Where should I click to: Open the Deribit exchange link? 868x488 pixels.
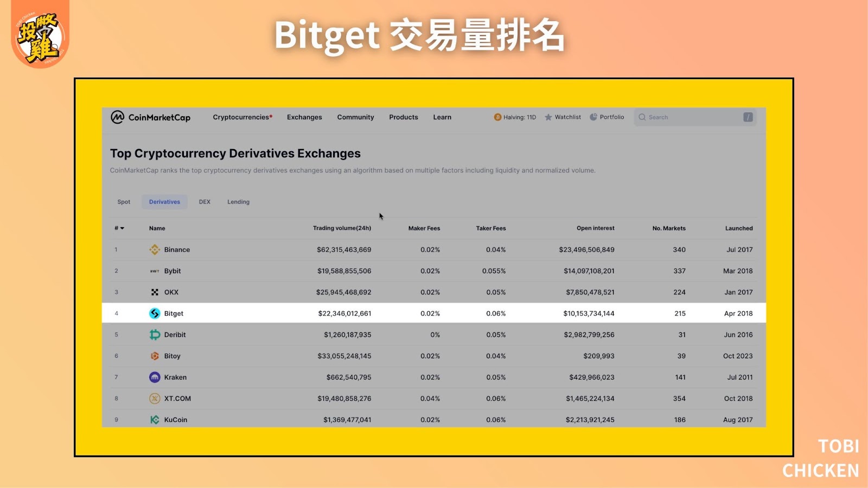pyautogui.click(x=175, y=335)
